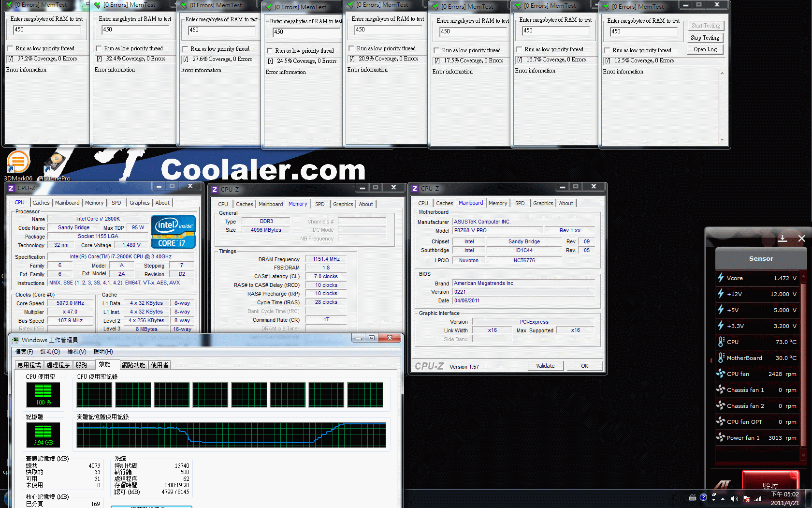Click the Z logo in the CPU-Z processor window title bar
Image resolution: width=812 pixels, height=508 pixels.
click(11, 188)
